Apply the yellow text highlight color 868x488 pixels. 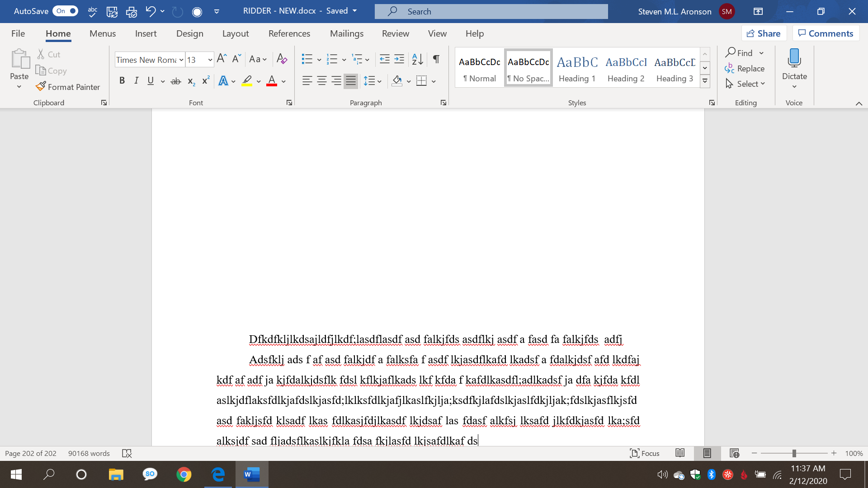247,81
